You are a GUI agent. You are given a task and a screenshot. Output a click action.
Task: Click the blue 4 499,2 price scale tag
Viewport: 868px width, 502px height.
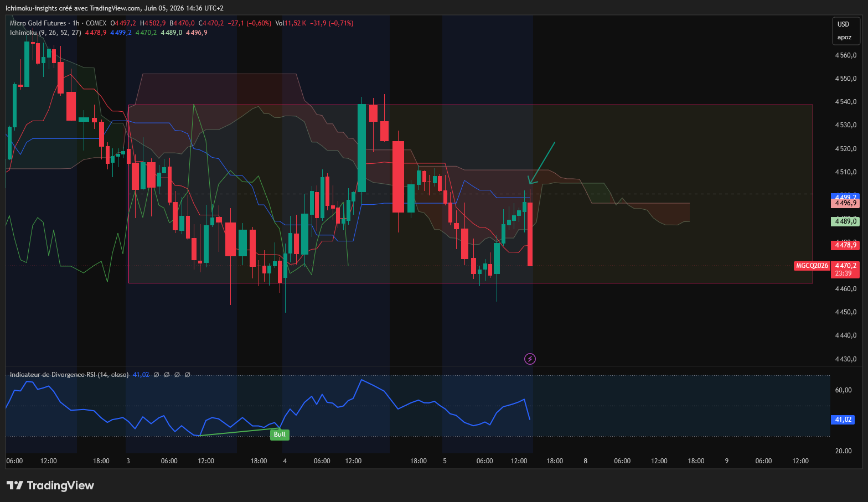845,196
